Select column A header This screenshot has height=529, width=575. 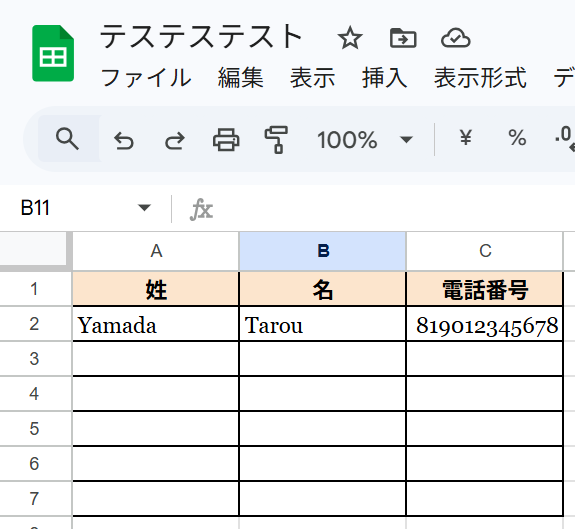[156, 251]
